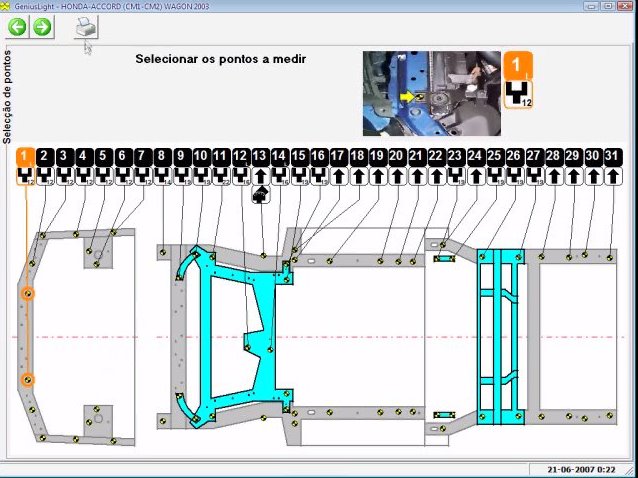Choose point number 11 in the row
This screenshot has width=638, height=478.
[x=221, y=157]
